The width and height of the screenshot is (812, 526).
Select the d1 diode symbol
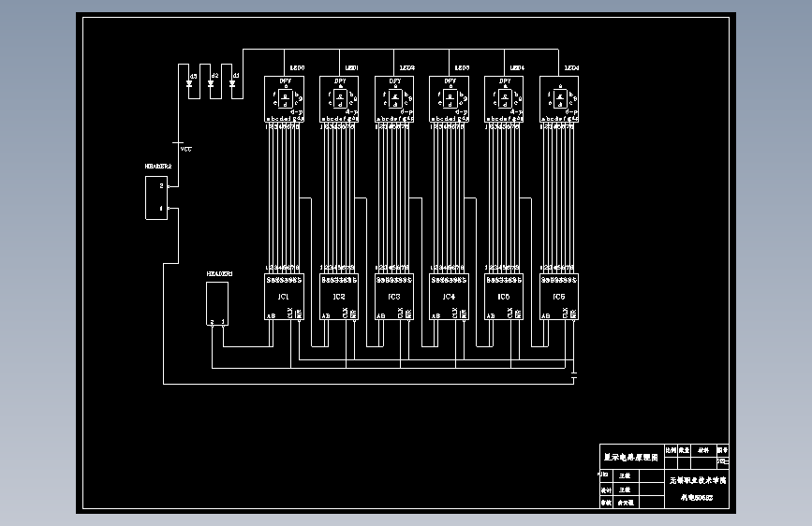click(232, 83)
